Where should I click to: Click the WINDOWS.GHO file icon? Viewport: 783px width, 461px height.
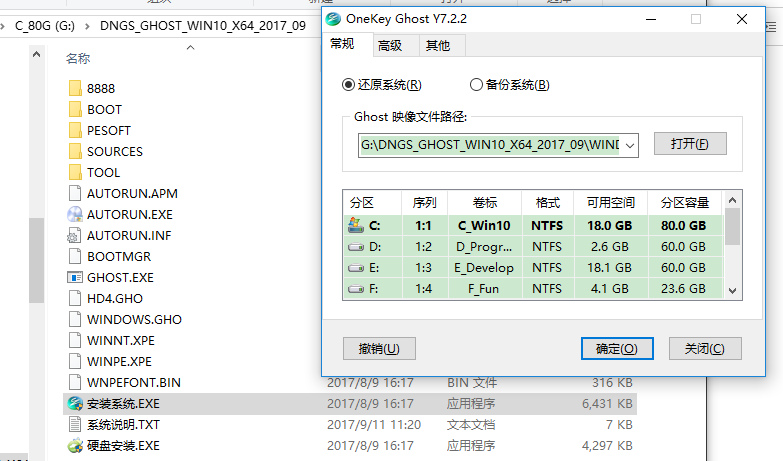pos(75,319)
